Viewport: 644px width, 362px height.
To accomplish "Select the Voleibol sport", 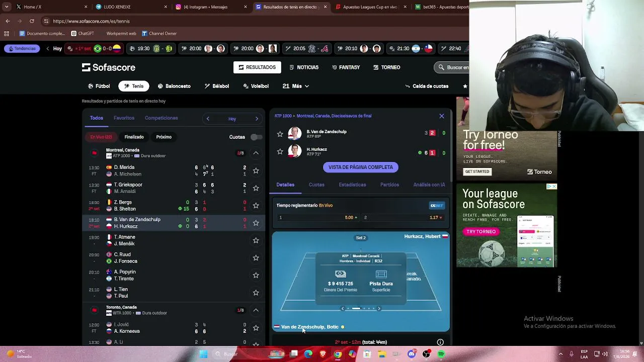I will pyautogui.click(x=256, y=86).
